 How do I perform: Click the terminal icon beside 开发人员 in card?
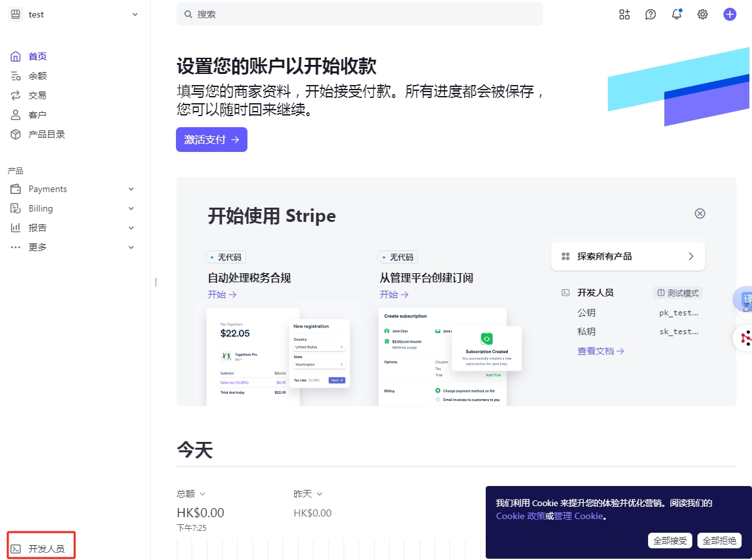(566, 293)
